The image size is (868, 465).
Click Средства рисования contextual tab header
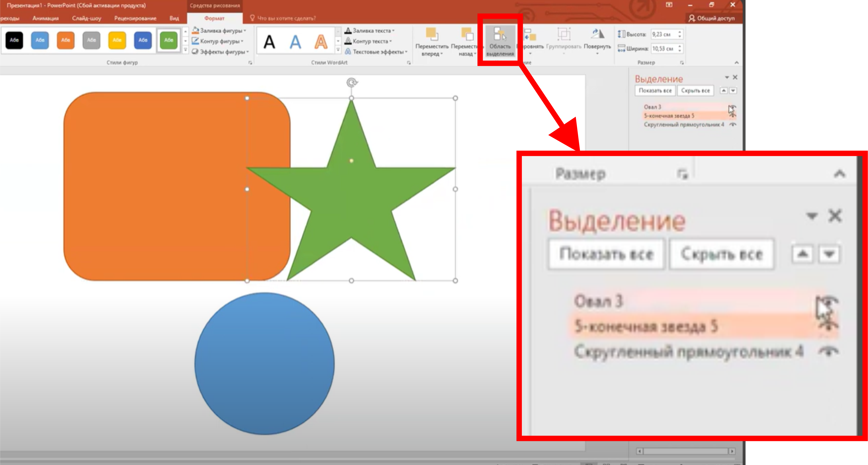point(215,5)
